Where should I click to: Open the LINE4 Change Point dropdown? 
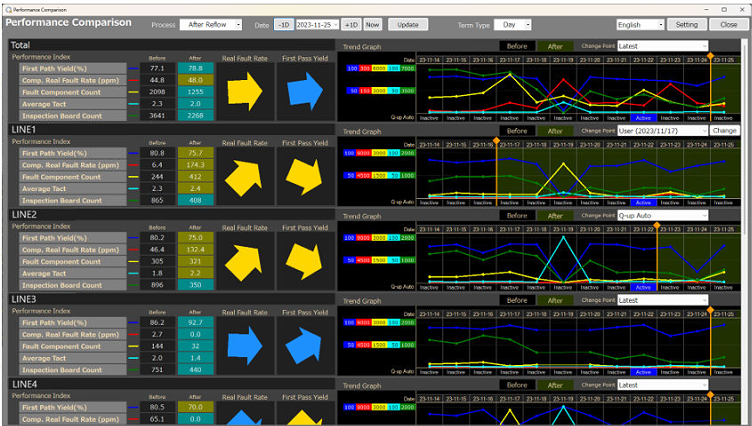662,385
